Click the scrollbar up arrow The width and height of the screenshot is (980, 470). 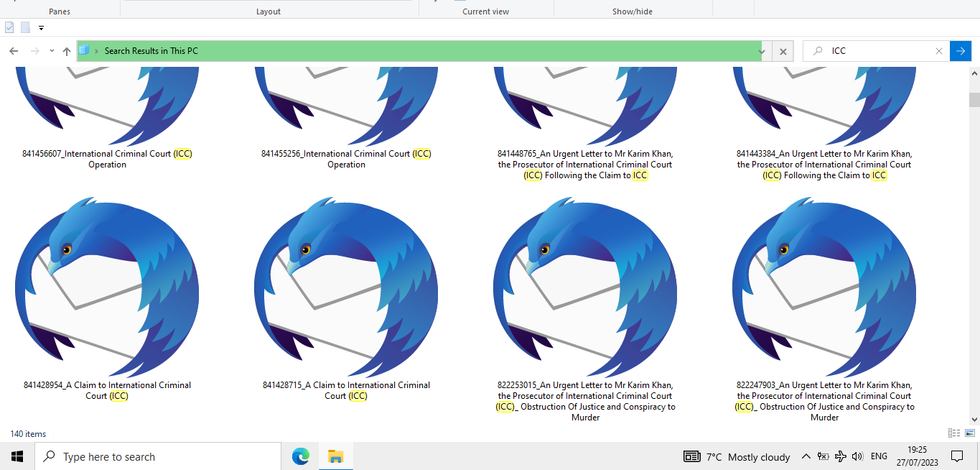(x=974, y=73)
